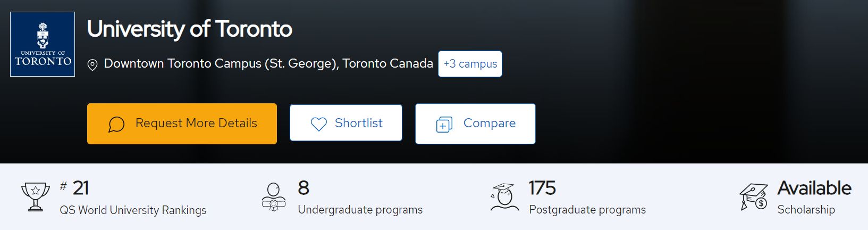This screenshot has height=230, width=868.
Task: Click the scholarship cap dollar icon
Action: tap(754, 197)
